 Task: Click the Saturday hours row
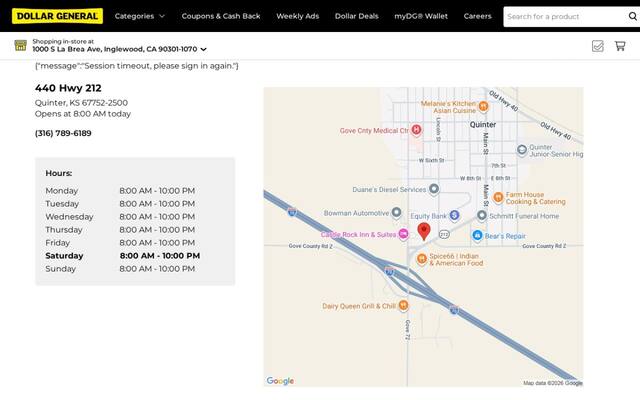pos(122,256)
